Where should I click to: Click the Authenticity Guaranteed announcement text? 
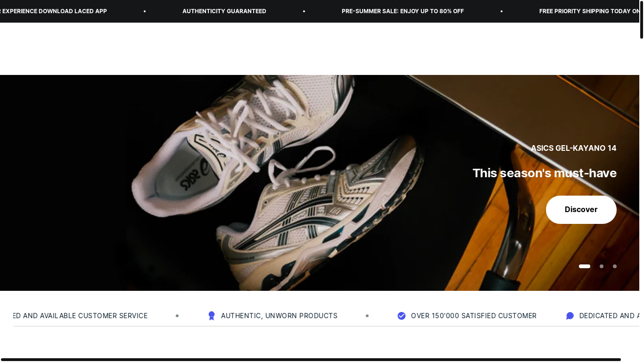point(224,11)
